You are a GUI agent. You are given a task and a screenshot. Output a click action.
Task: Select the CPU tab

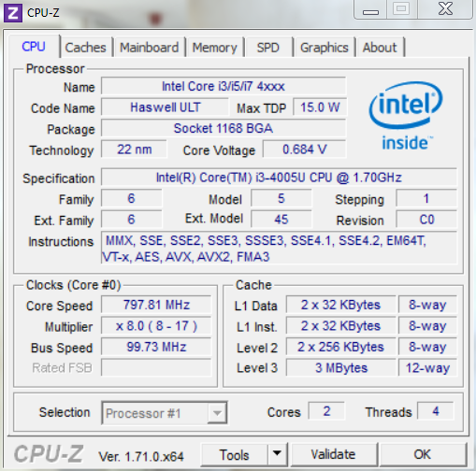tap(34, 47)
